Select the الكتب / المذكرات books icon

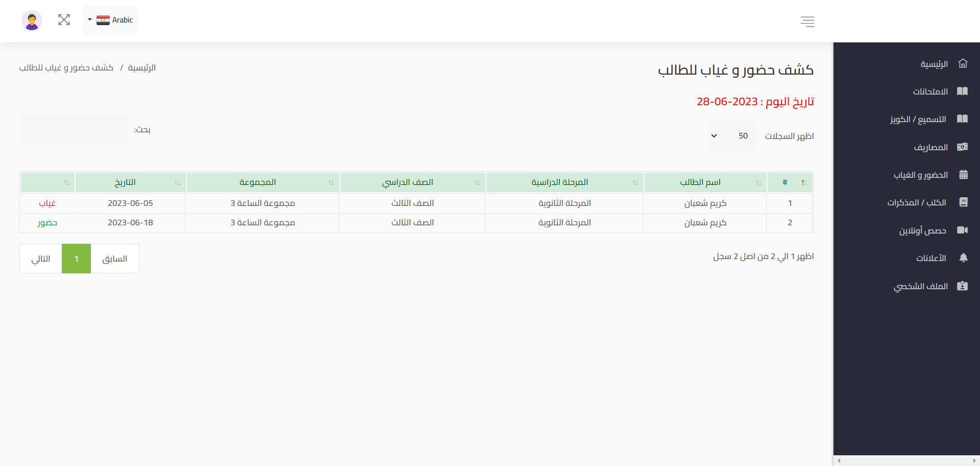point(963,202)
